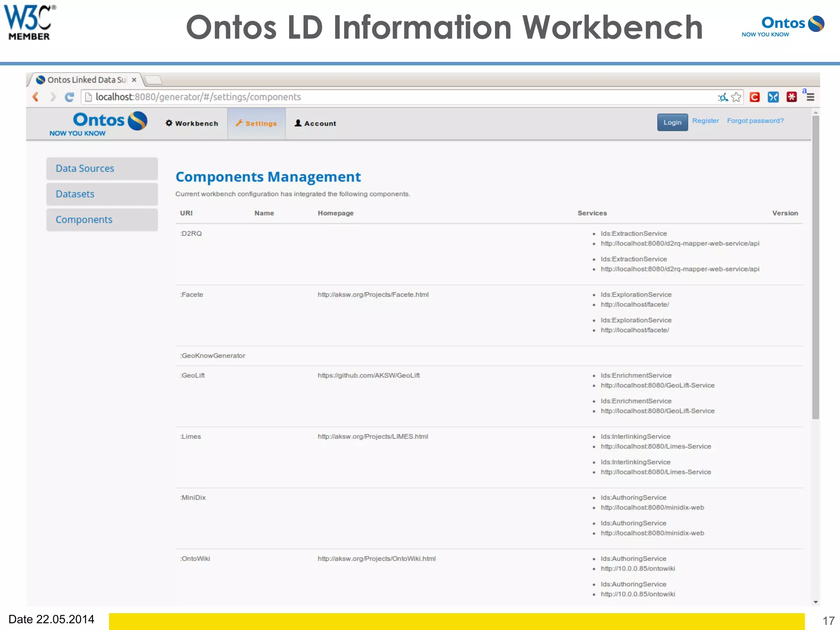
Task: Click the OntoWiki.html homepage URL
Action: pos(376,559)
